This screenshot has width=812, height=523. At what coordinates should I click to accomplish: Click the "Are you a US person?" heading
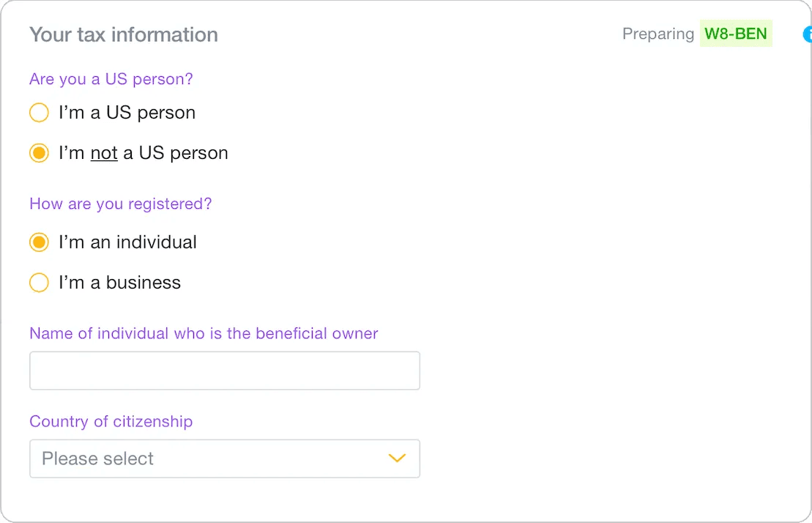click(x=111, y=78)
